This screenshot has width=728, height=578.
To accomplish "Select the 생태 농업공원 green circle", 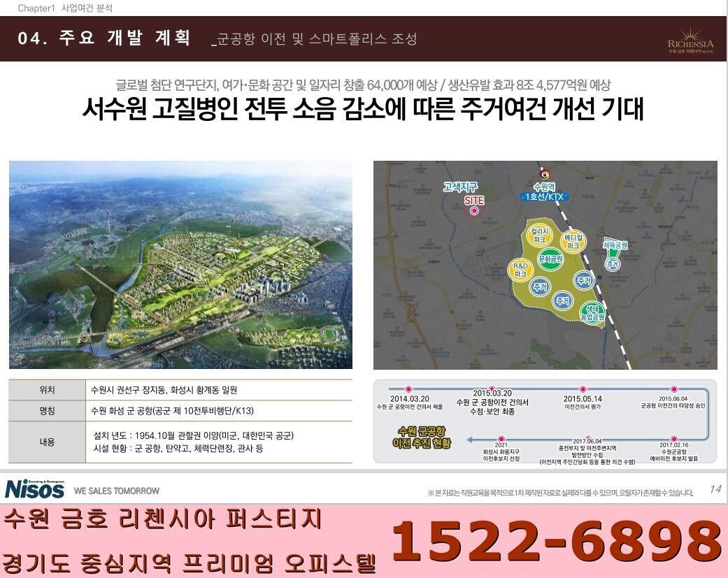I will pyautogui.click(x=592, y=312).
